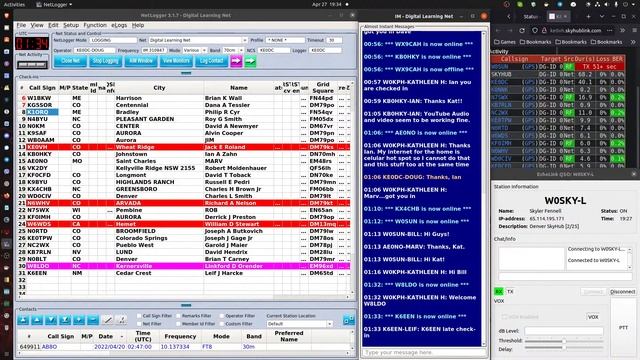The height and width of the screenshot is (360, 640).
Task: Click the microphone icon in system tray
Action: (616, 4)
